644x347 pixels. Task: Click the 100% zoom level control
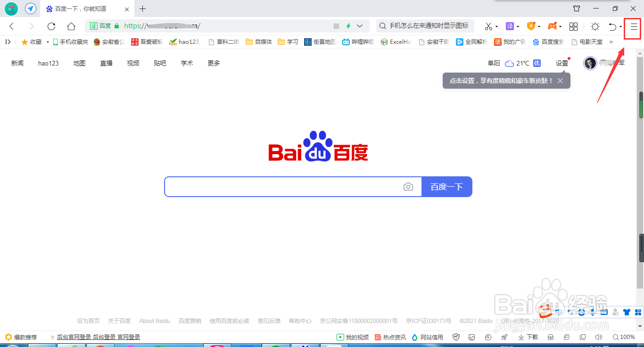tap(624, 337)
